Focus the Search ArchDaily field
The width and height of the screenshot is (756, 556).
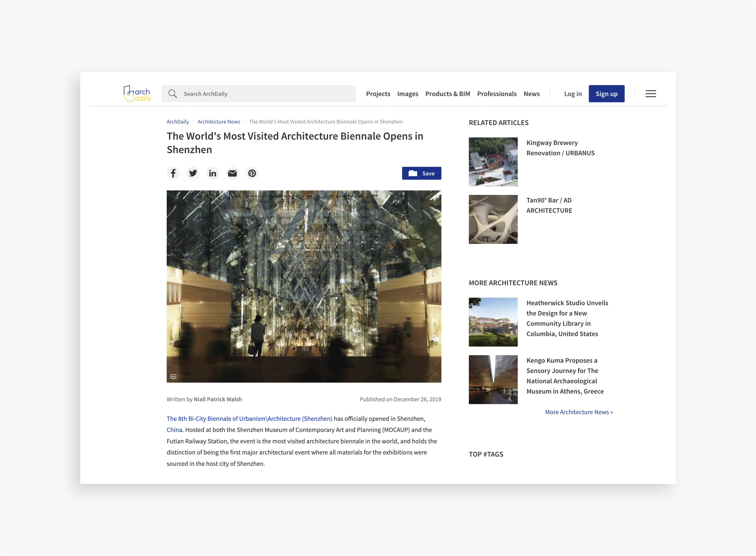coord(266,94)
